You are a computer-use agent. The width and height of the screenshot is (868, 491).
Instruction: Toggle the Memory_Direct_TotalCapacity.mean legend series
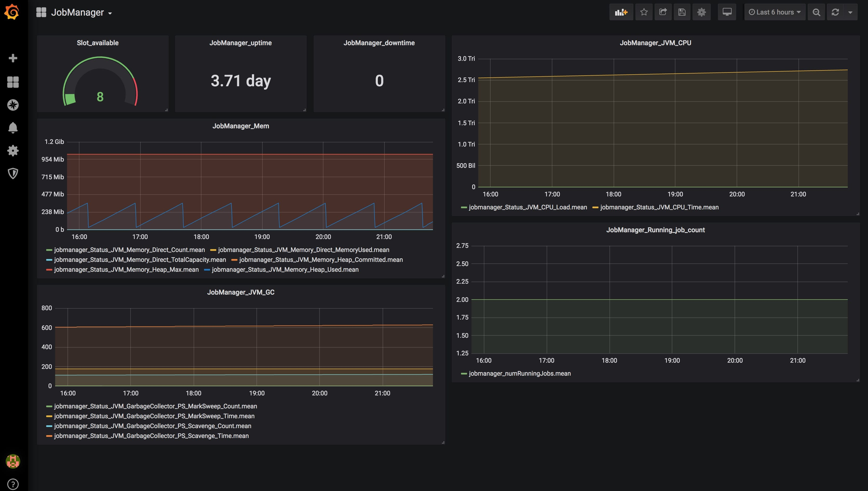click(140, 260)
